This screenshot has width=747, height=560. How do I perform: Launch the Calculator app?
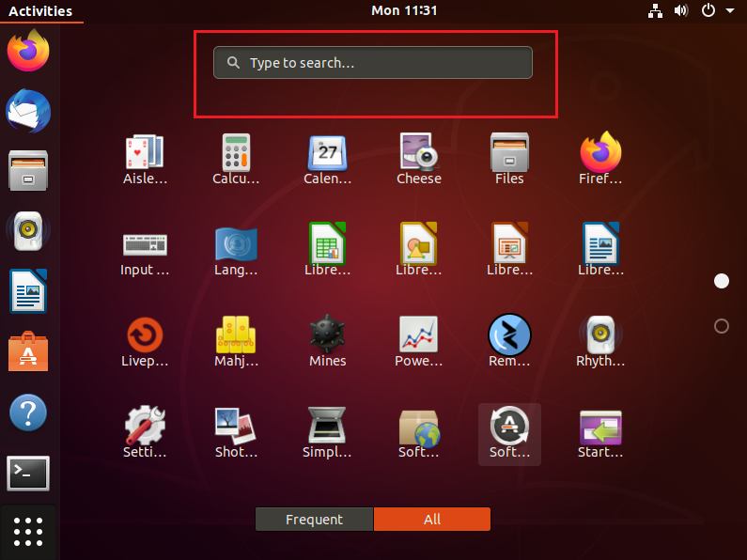(236, 157)
